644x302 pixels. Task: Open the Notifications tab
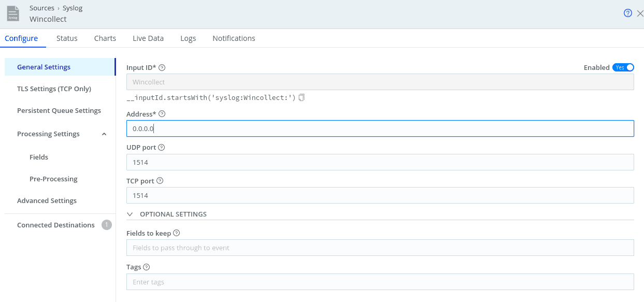click(x=234, y=38)
